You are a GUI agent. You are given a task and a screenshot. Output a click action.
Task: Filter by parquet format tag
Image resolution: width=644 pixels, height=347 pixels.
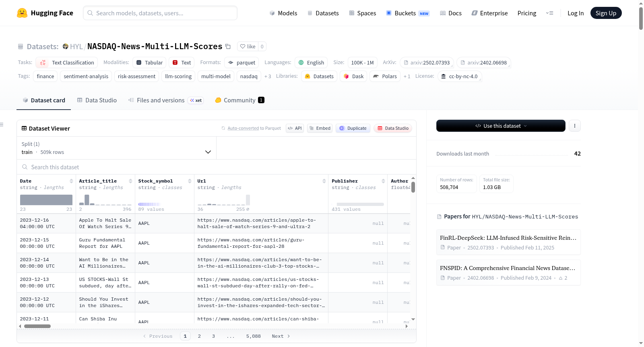click(242, 62)
